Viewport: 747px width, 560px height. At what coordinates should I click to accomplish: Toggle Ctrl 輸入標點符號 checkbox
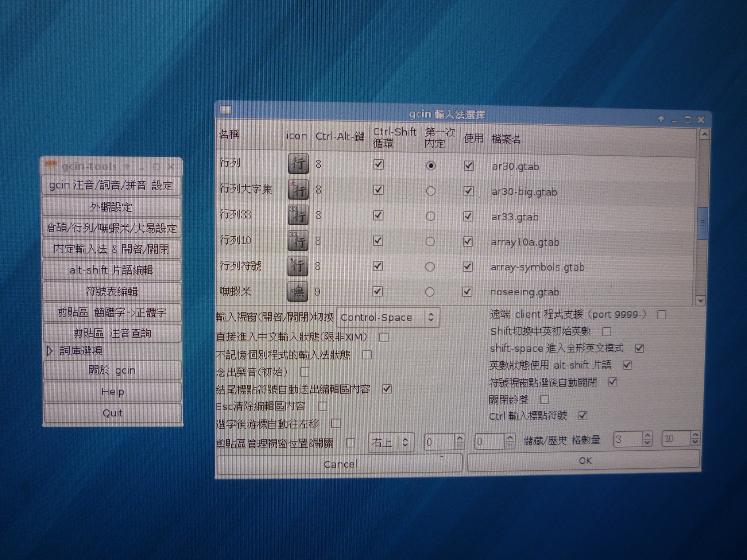pos(583,416)
